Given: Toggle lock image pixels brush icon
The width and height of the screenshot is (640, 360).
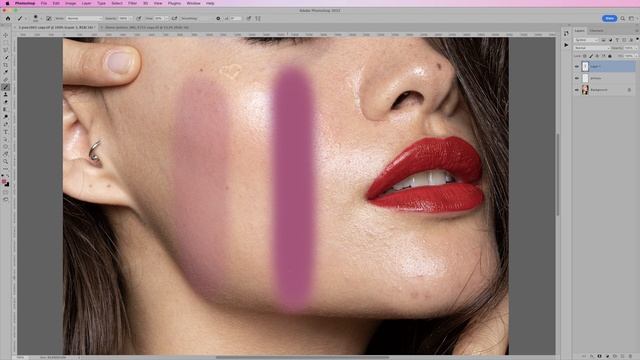Looking at the screenshot, I should [591, 56].
